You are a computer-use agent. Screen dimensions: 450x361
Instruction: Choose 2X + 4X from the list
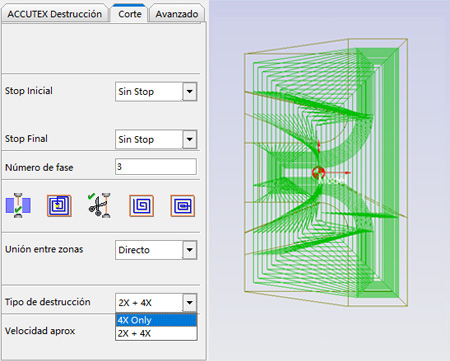click(x=156, y=333)
